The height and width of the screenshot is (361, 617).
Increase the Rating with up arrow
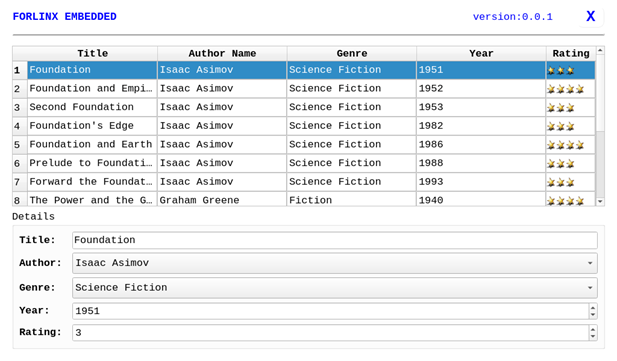tap(593, 329)
